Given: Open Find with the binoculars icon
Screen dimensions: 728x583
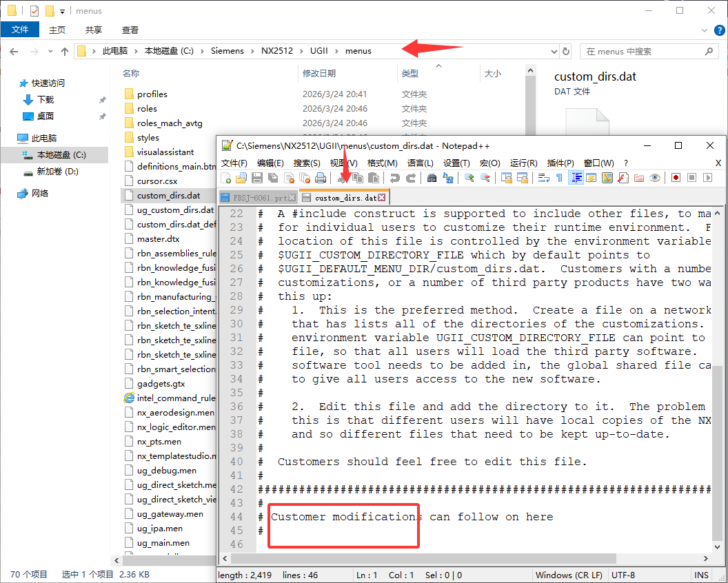Looking at the screenshot, I should [432, 178].
